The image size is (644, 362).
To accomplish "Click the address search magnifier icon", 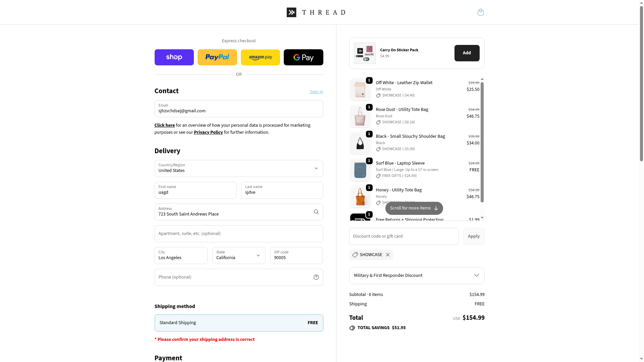I will [x=316, y=212].
